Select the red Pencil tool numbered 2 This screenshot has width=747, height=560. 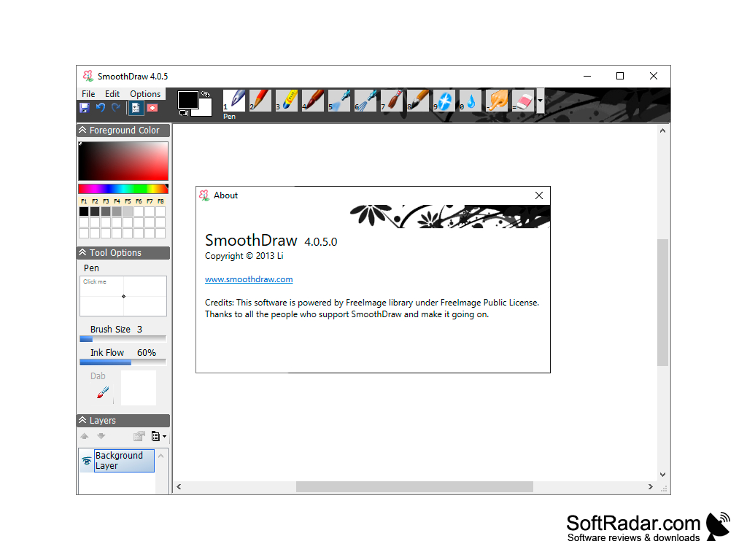pyautogui.click(x=260, y=101)
